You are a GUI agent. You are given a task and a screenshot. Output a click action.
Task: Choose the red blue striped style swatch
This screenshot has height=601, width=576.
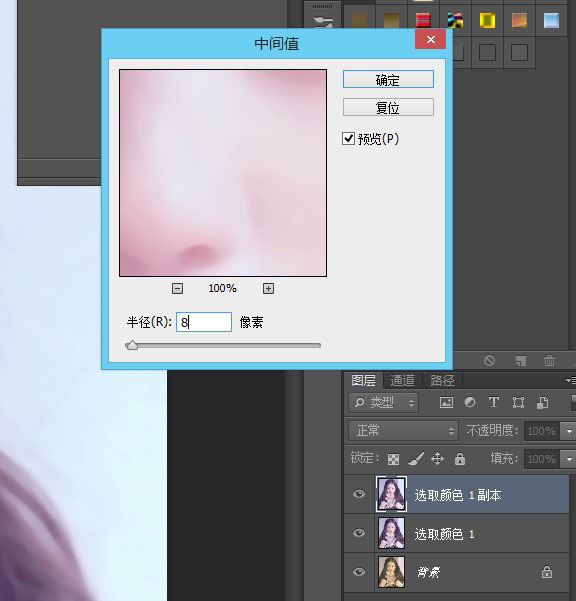point(423,20)
